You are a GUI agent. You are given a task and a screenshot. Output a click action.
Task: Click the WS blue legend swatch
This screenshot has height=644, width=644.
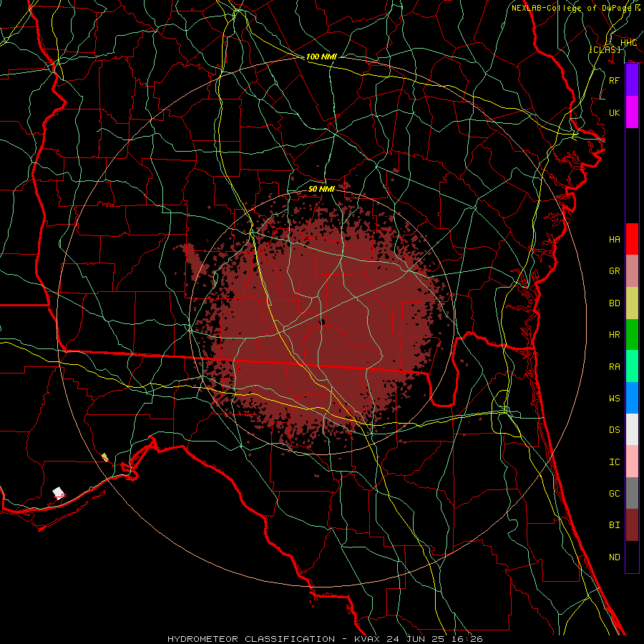click(632, 398)
